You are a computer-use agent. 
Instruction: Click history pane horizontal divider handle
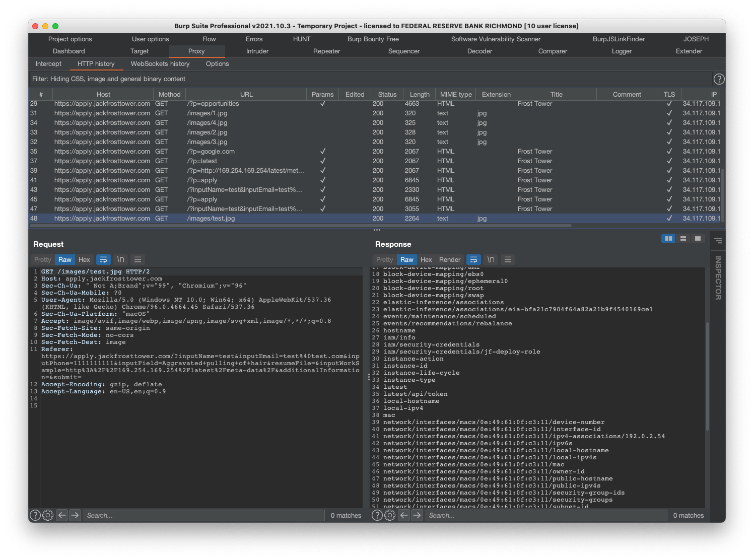click(x=377, y=230)
